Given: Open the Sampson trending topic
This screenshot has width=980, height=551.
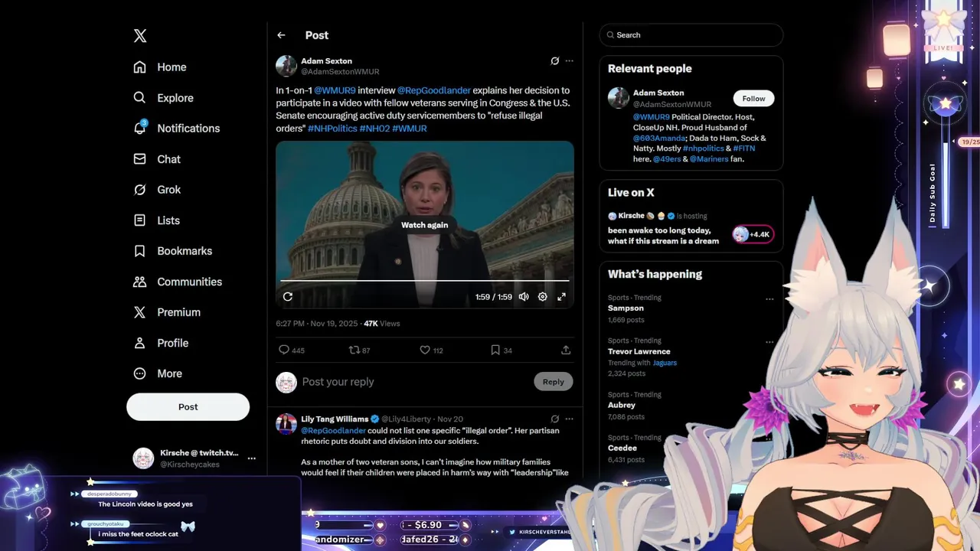Looking at the screenshot, I should [691, 308].
